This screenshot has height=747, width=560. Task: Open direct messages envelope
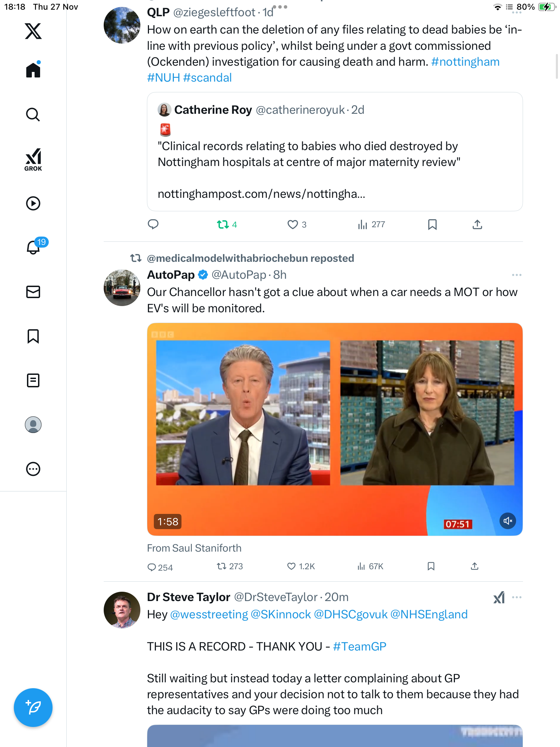point(33,292)
